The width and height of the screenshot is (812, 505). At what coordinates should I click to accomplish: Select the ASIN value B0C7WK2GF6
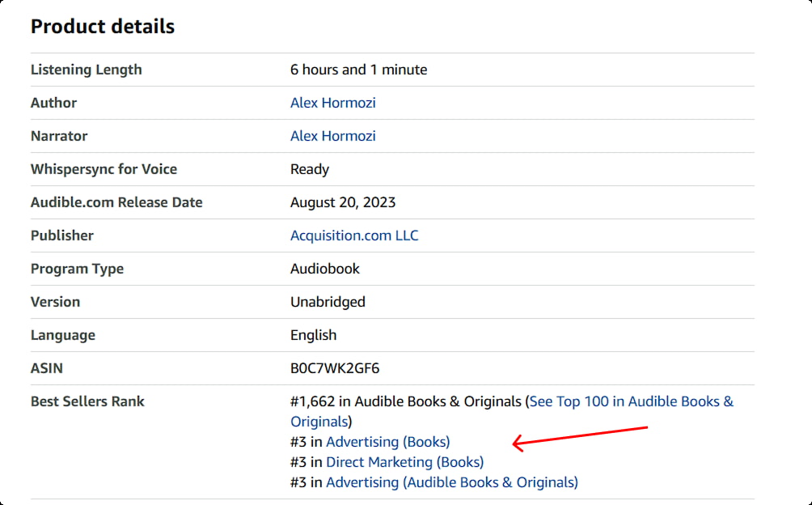coord(335,368)
